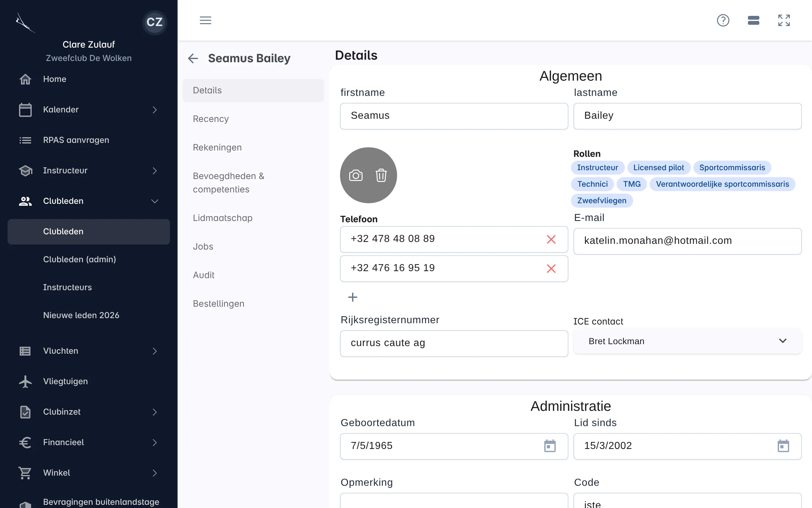Delete profile photo with trash icon

click(x=381, y=175)
